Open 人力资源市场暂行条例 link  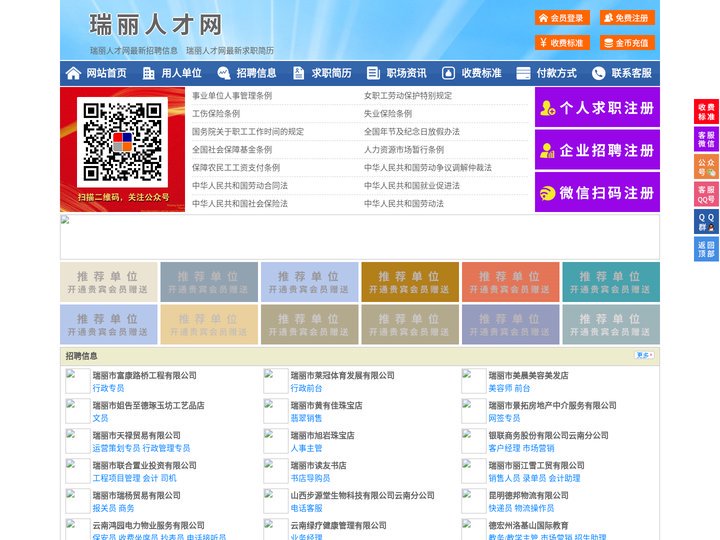tap(404, 149)
